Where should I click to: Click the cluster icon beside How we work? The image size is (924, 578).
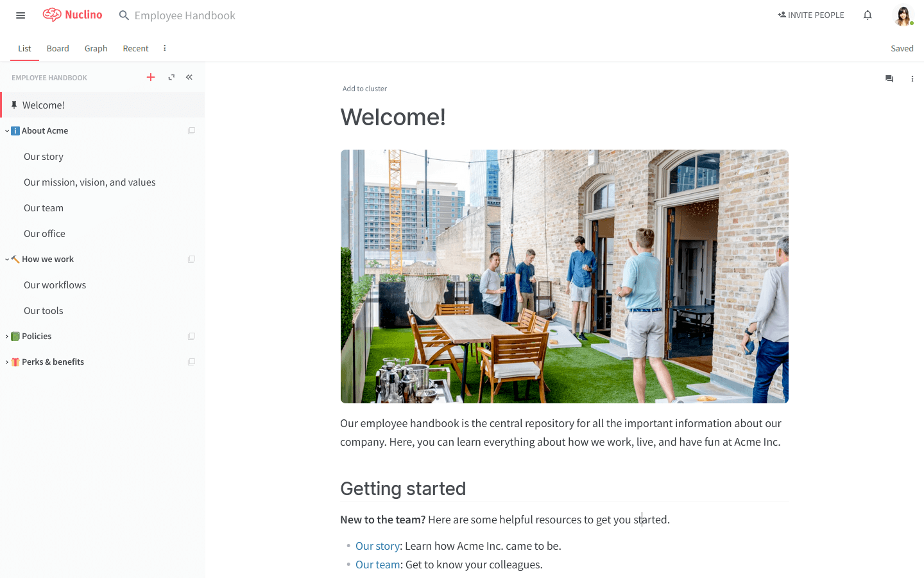pyautogui.click(x=191, y=259)
